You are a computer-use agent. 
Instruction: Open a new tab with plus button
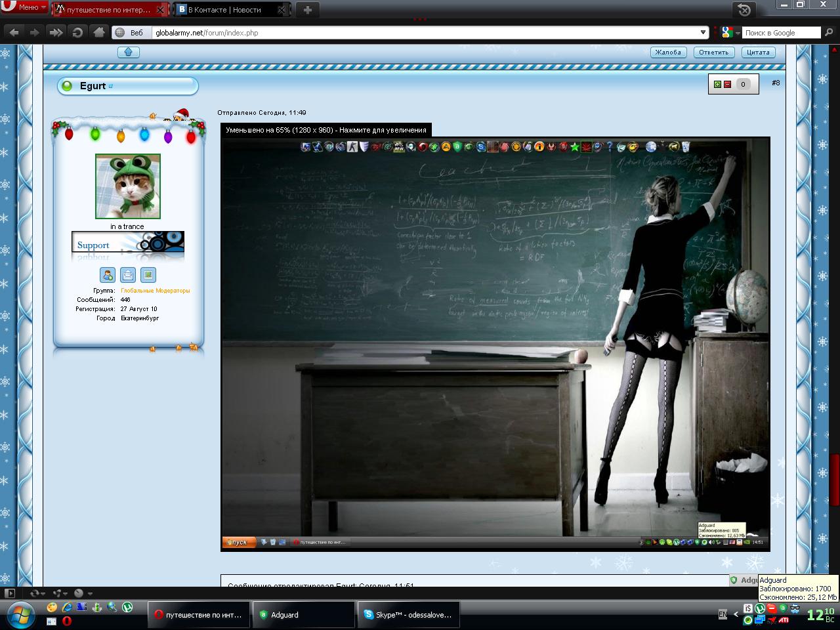point(307,9)
